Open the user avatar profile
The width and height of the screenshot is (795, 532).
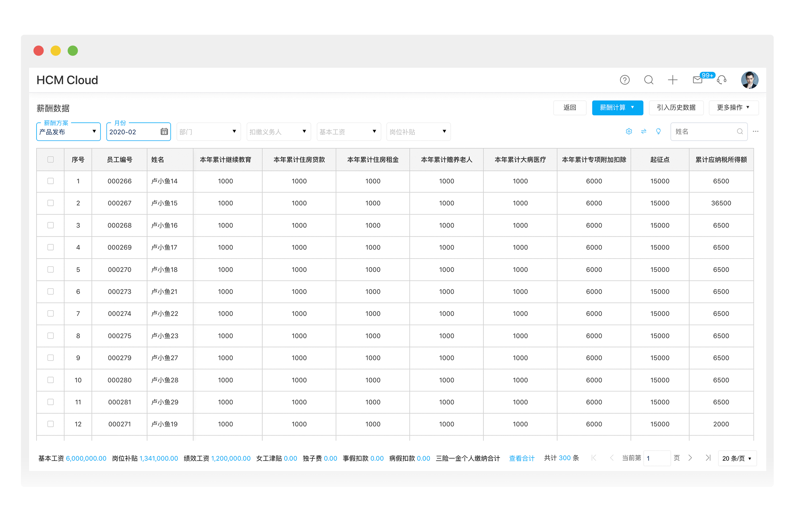tap(750, 80)
